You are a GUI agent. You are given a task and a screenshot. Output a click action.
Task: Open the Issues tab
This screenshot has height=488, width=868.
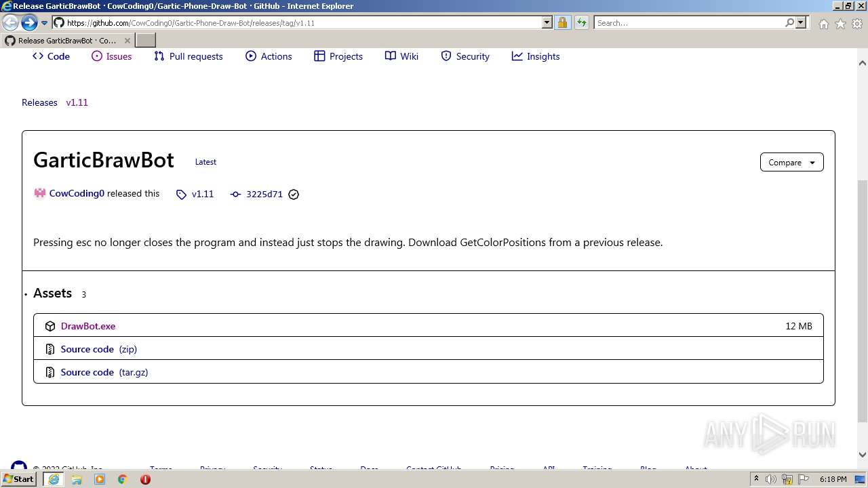point(112,56)
